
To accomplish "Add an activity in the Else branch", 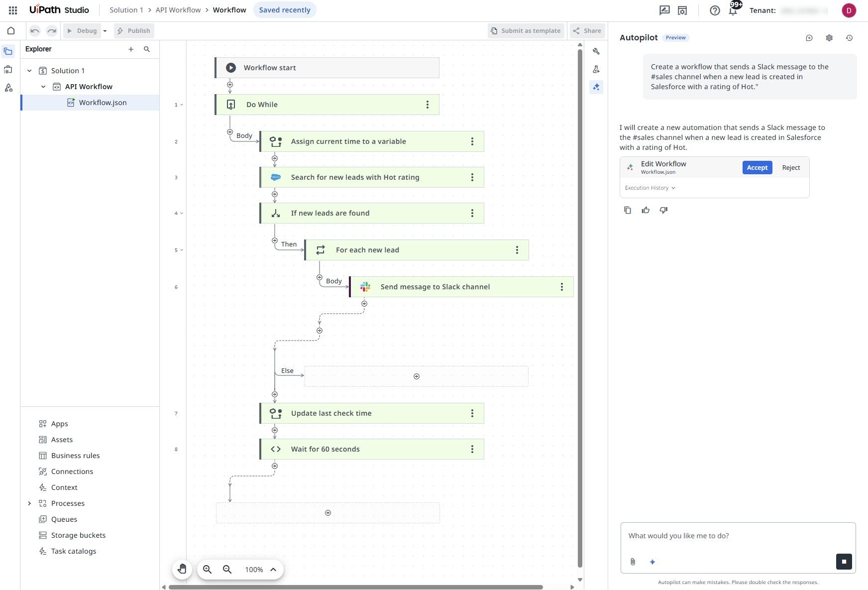I will 417,376.
